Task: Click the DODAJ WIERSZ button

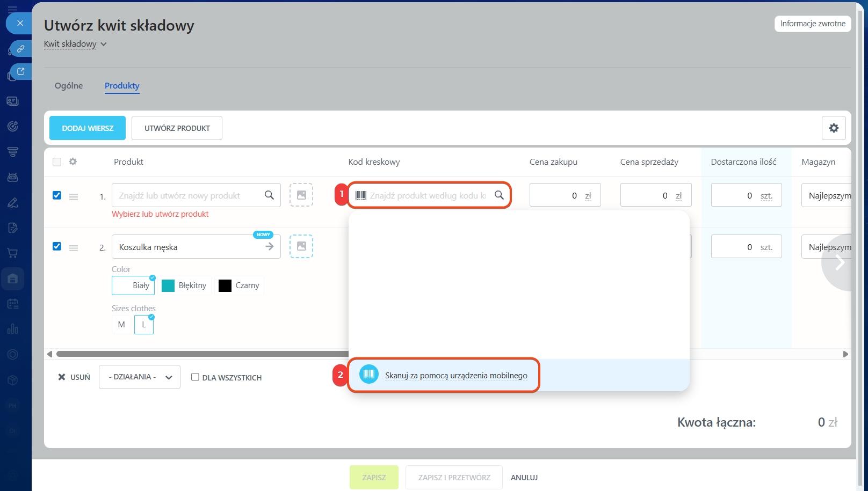Action: [88, 128]
